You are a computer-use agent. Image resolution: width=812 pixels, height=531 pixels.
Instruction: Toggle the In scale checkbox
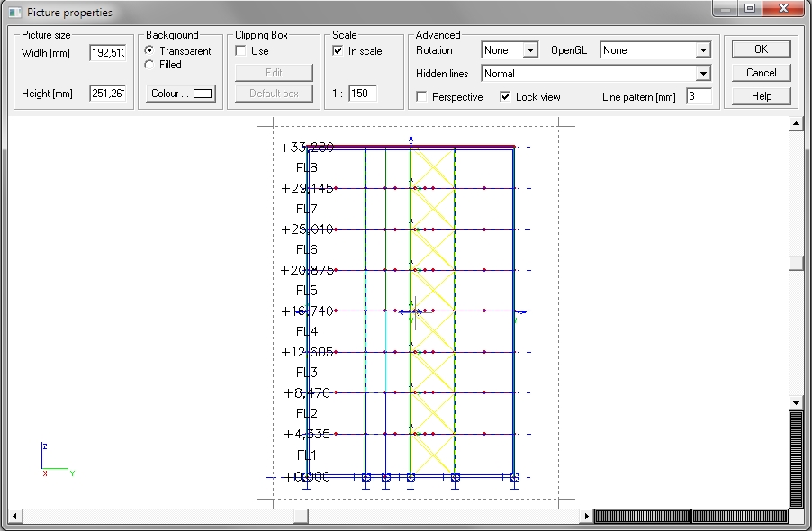pos(338,51)
